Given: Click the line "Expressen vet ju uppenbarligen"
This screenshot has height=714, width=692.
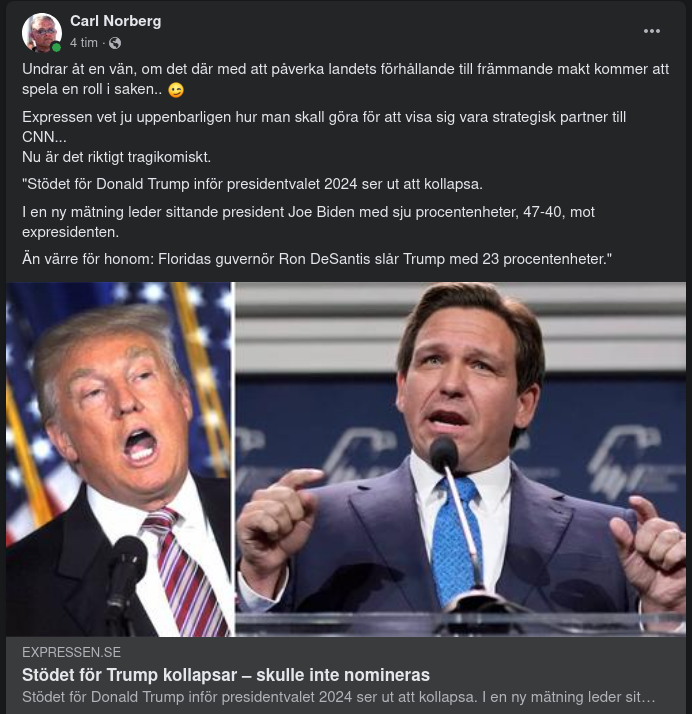Looking at the screenshot, I should [324, 117].
